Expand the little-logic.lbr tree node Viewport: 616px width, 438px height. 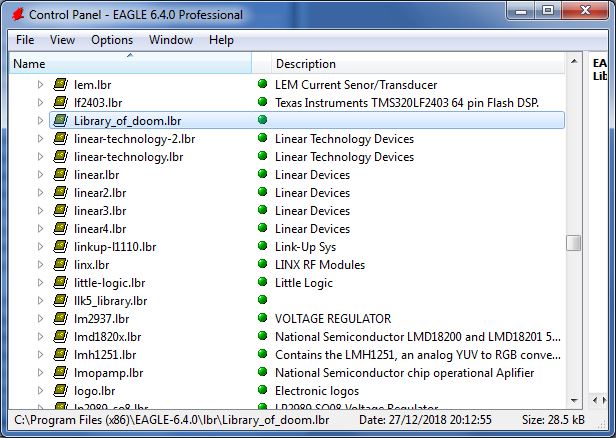click(x=40, y=282)
